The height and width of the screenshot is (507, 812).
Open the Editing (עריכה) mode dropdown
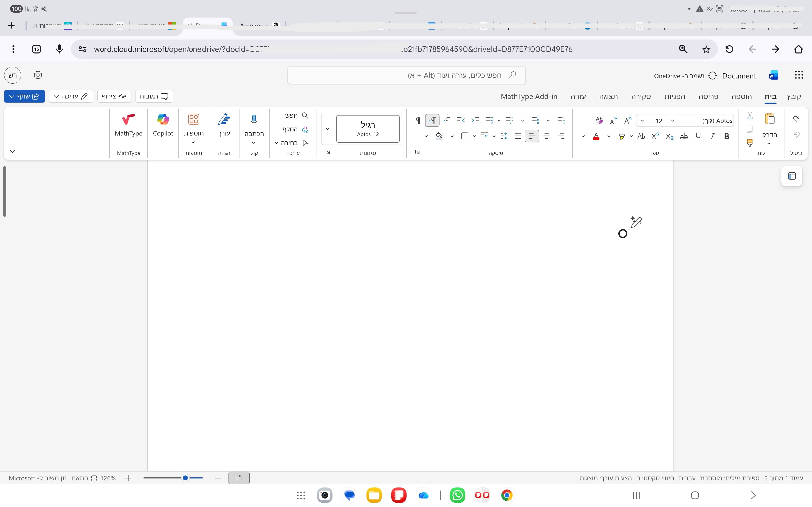(x=71, y=96)
